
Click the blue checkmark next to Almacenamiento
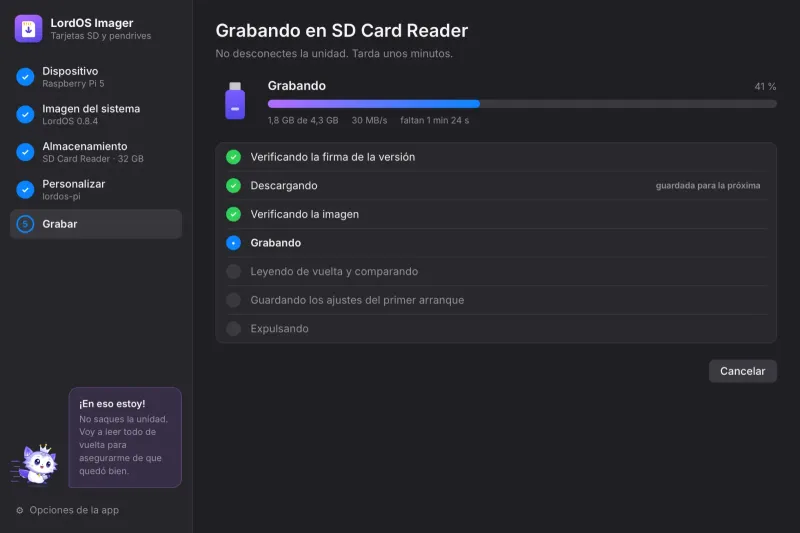tap(25, 152)
